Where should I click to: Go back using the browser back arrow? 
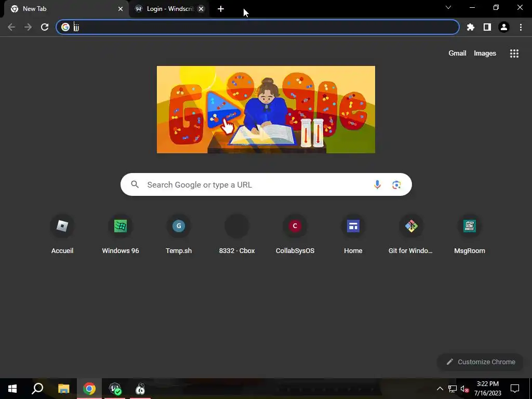click(11, 27)
